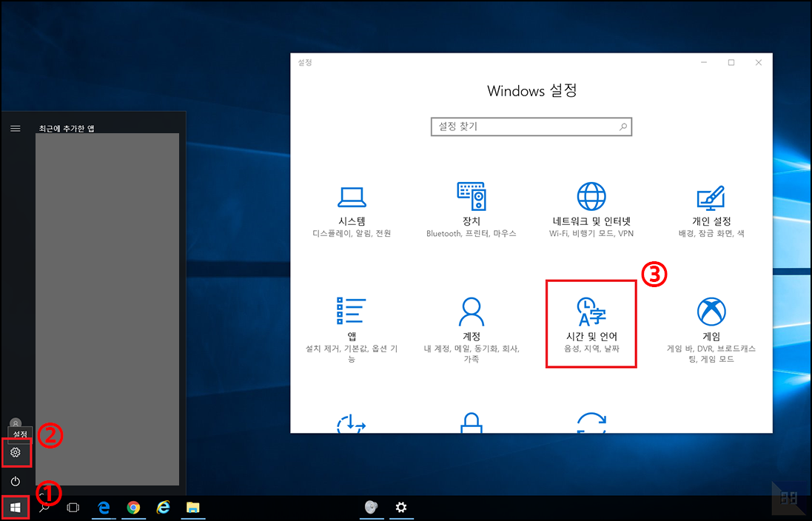
Task: Open 시간 및 언어 settings
Action: tap(591, 325)
